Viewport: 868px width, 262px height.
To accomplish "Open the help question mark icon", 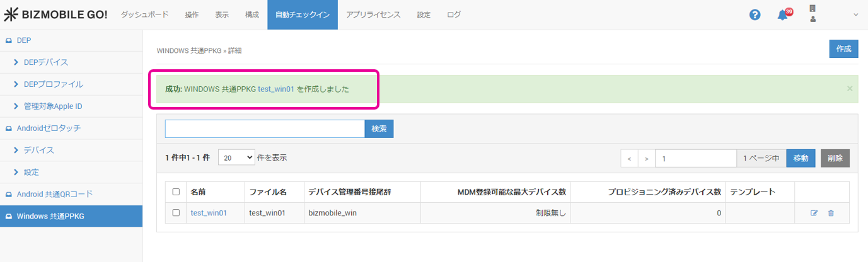I will pos(755,14).
